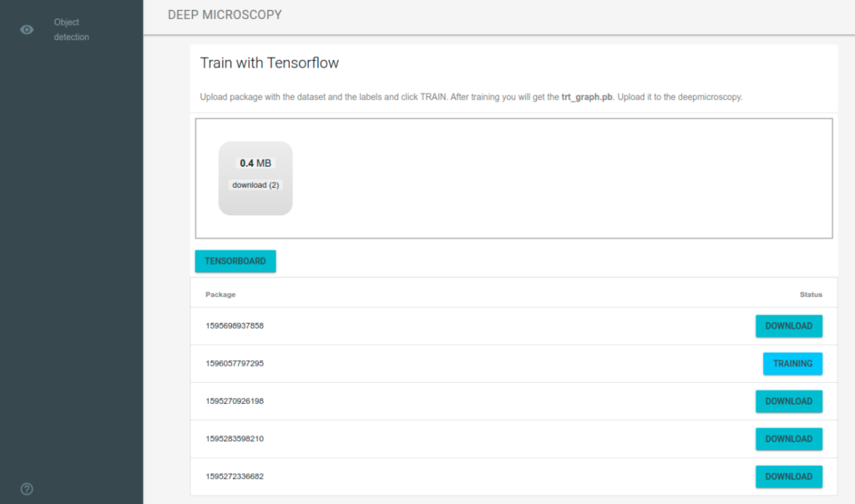Download package 1595270926198
Image resolution: width=855 pixels, height=504 pixels.
[788, 401]
